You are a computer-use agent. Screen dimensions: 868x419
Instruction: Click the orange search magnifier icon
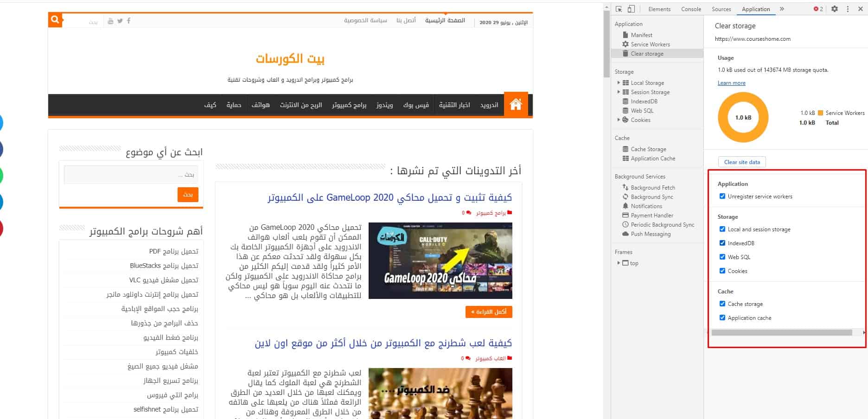pyautogui.click(x=55, y=20)
